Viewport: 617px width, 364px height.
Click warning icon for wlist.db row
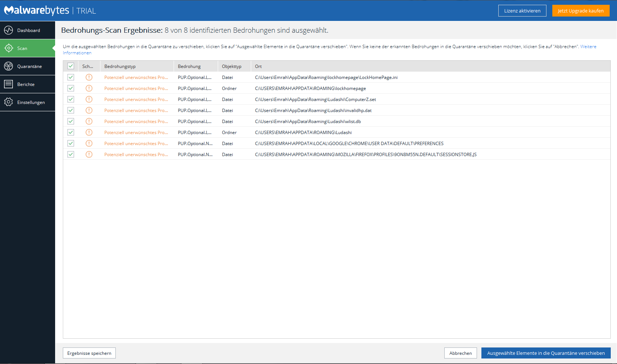click(x=89, y=121)
